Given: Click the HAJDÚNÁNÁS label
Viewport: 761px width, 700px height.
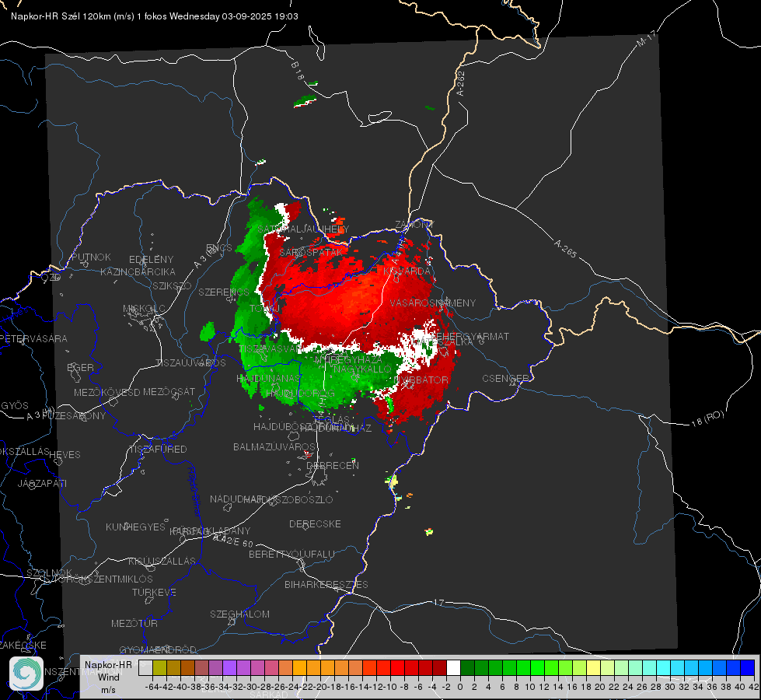Looking at the screenshot, I should click(268, 378).
